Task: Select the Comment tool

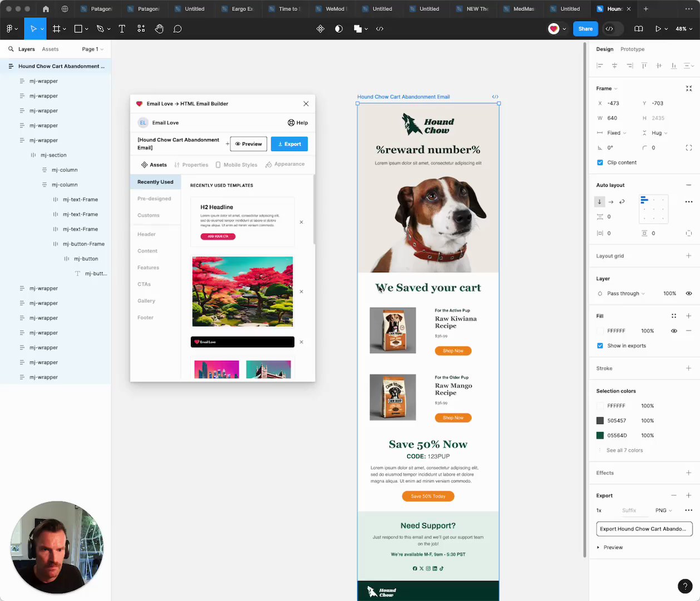Action: coord(178,28)
